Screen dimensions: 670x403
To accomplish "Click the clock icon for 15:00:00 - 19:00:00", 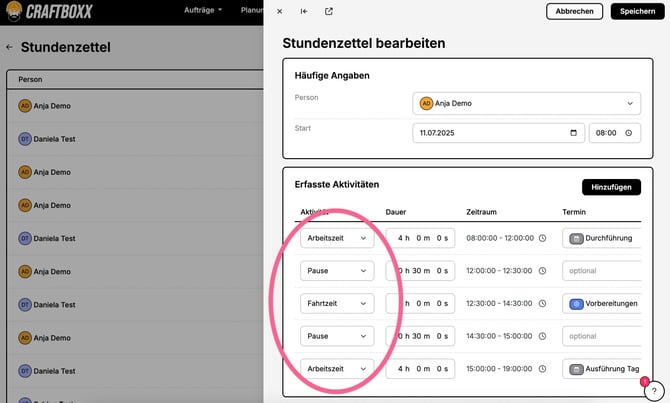I will pos(542,369).
